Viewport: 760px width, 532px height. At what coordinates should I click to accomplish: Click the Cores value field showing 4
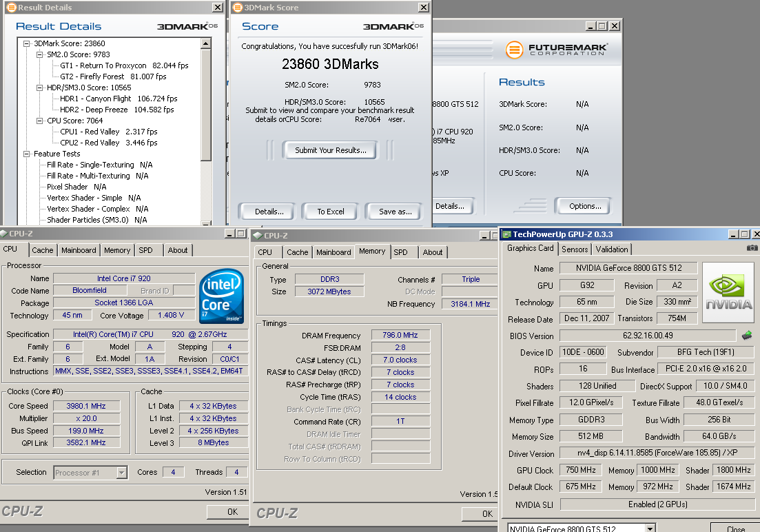[173, 472]
